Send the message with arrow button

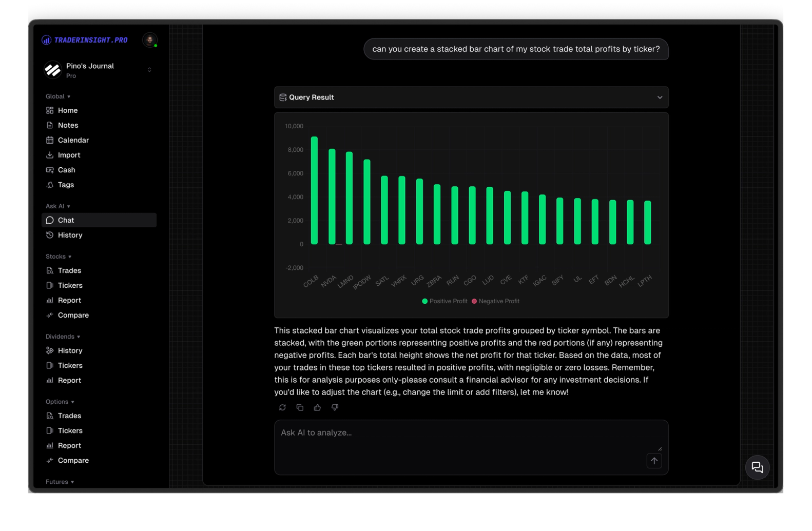654,461
